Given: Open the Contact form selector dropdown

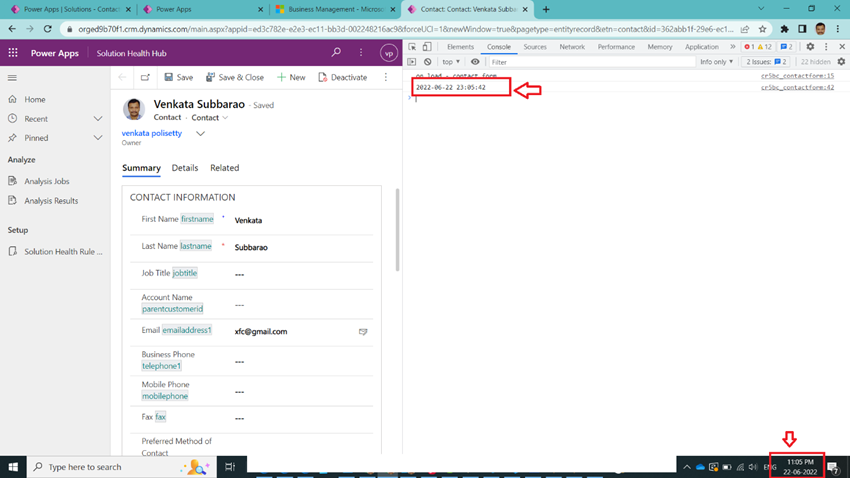Looking at the screenshot, I should pyautogui.click(x=210, y=118).
